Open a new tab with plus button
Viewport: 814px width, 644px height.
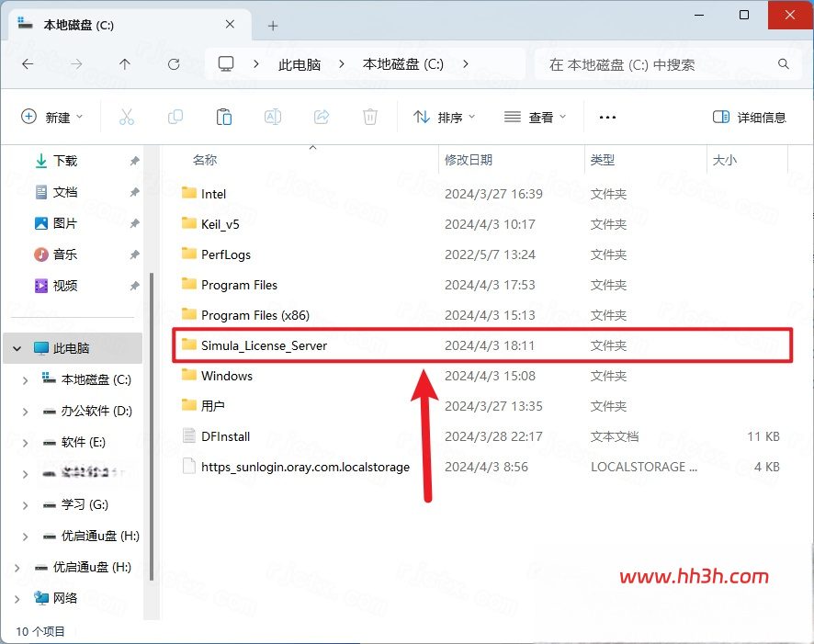tap(273, 26)
